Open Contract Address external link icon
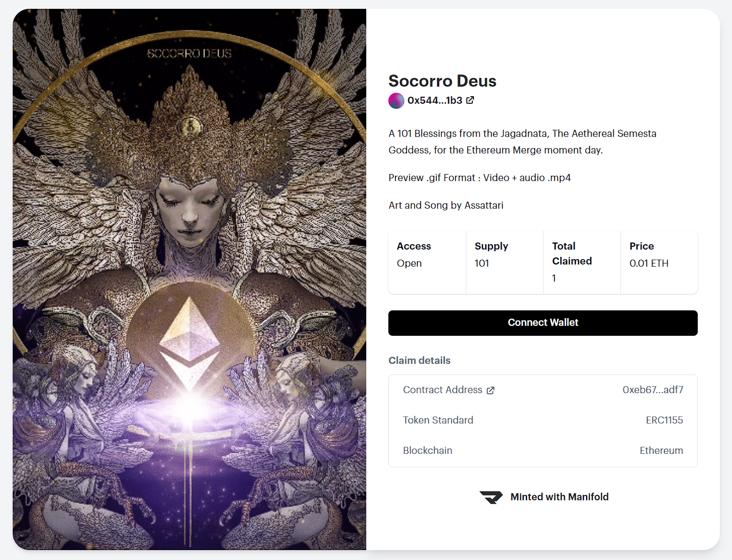This screenshot has height=560, width=732. (491, 390)
